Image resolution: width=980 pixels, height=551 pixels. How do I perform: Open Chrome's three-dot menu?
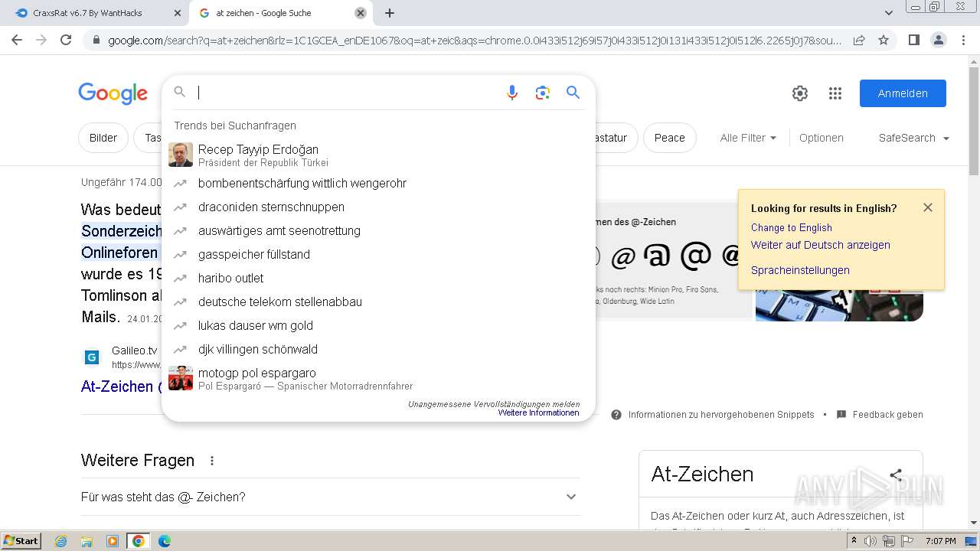pyautogui.click(x=963, y=40)
